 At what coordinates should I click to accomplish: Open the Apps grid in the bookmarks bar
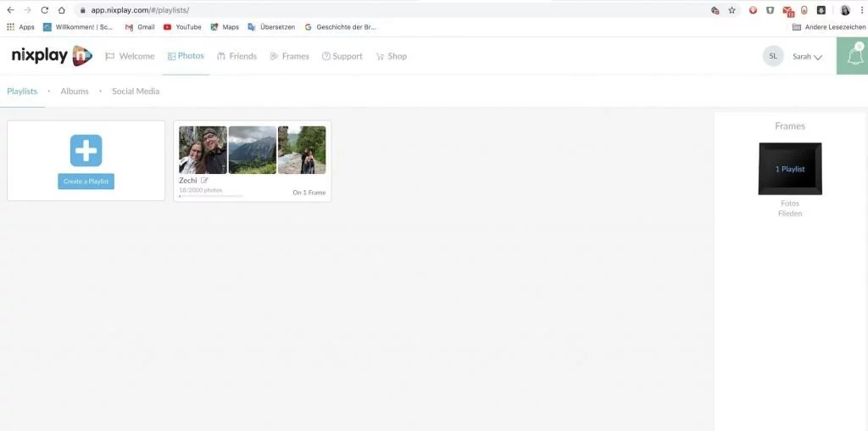20,26
